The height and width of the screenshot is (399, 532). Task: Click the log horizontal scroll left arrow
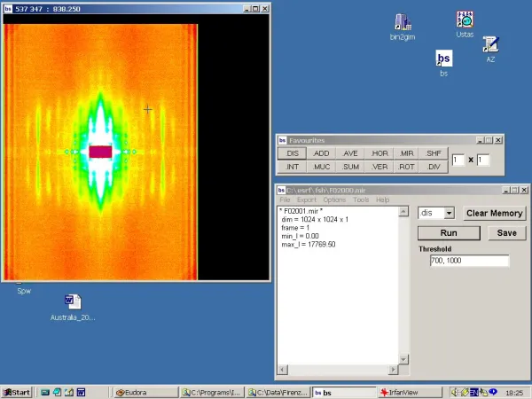(x=282, y=369)
